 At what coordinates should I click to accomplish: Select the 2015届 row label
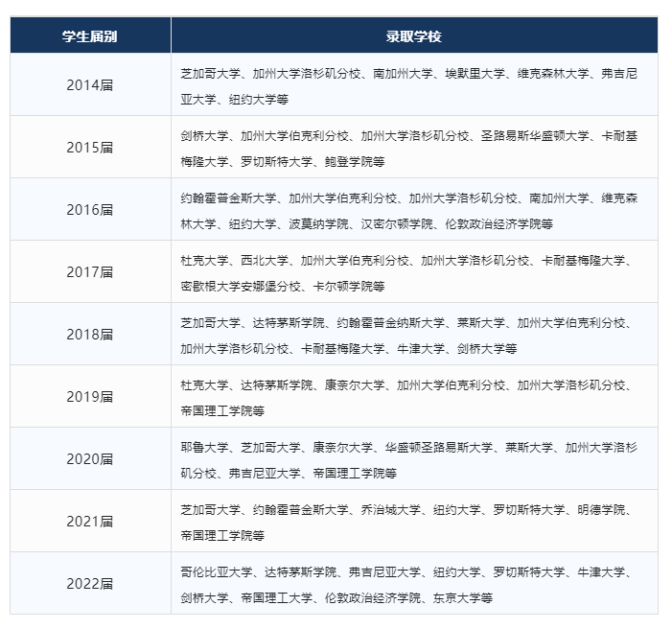(x=90, y=147)
